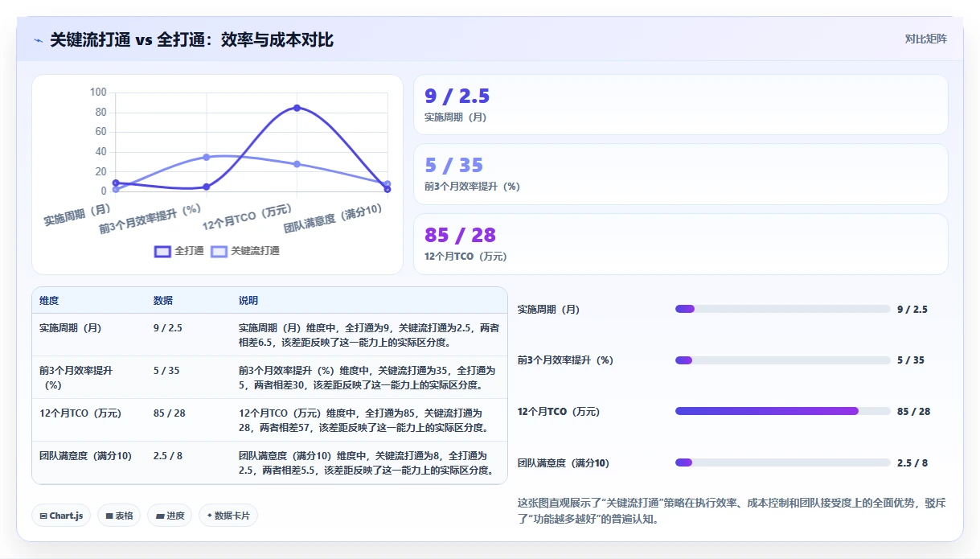Click progress value 2.5 / 8
Screen dimensions: 980x559
[912, 463]
